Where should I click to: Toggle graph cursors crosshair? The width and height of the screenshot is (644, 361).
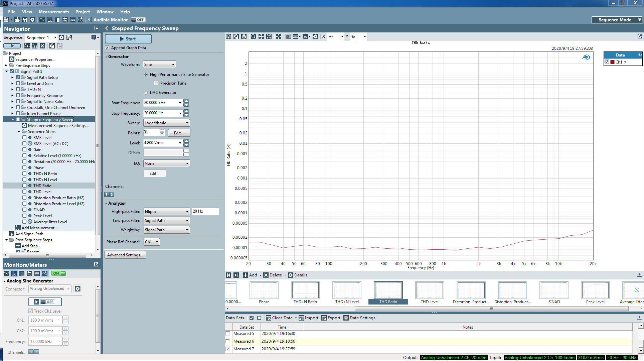click(279, 36)
